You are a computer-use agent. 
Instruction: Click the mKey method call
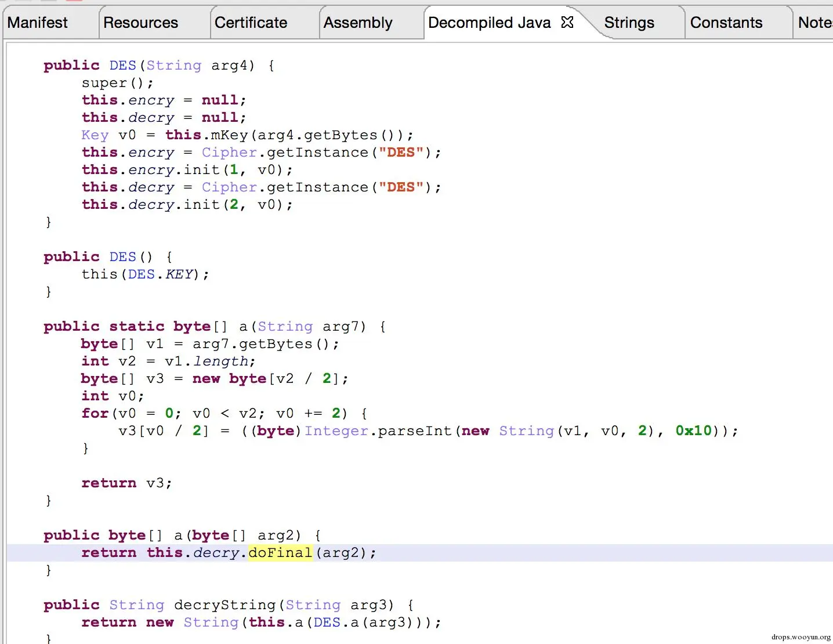pos(229,135)
